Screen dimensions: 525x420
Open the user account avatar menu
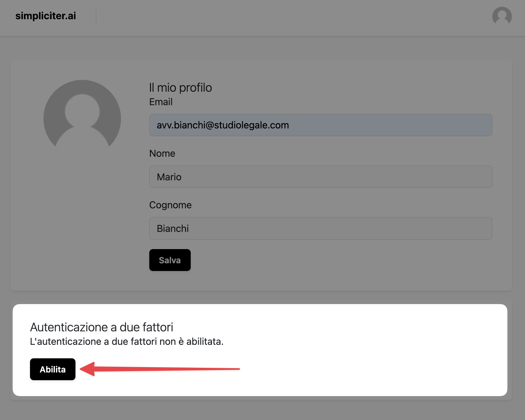[502, 16]
